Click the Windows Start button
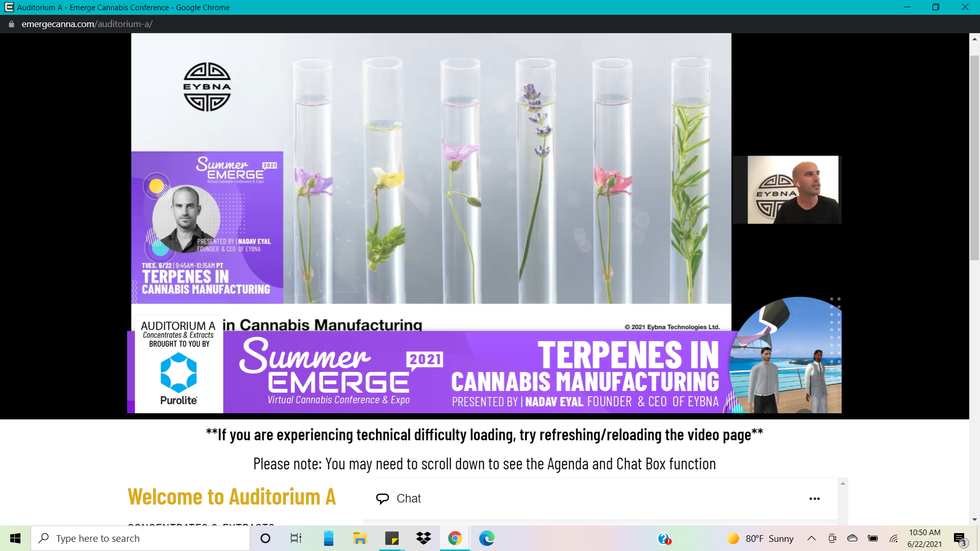The image size is (980, 551). pyautogui.click(x=15, y=538)
